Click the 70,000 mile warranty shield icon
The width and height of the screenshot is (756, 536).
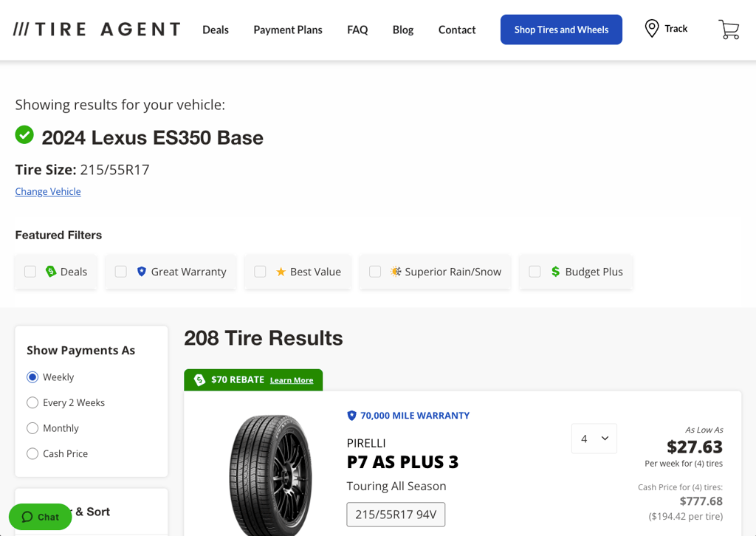(351, 416)
